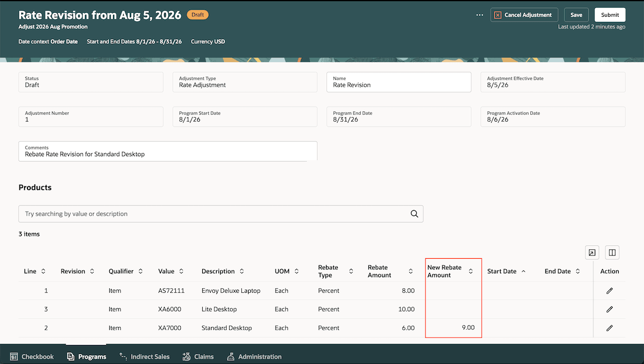Screen dimensions: 644x364
Task: Click the Program Activation Date field
Action: (553, 116)
